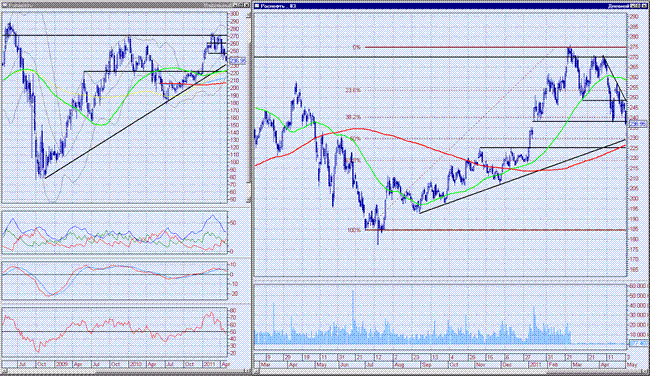The height and width of the screenshot is (376, 650).
Task: Select the Fibonacci 0% level label
Action: (357, 47)
